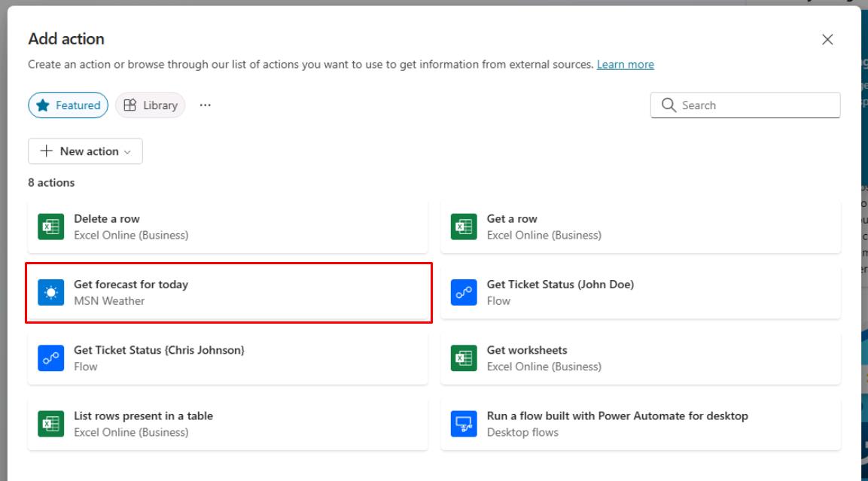Select the 'List rows present in a table' title

143,416
